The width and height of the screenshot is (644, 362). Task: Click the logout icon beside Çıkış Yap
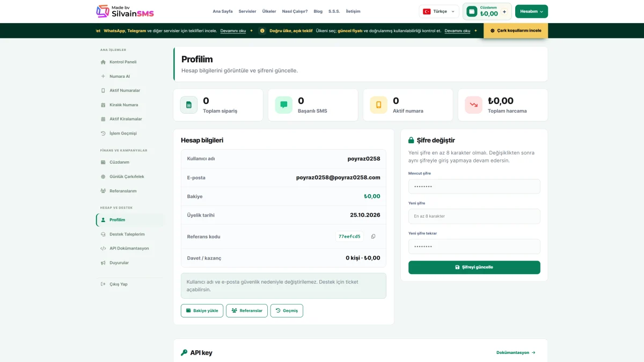[103, 284]
